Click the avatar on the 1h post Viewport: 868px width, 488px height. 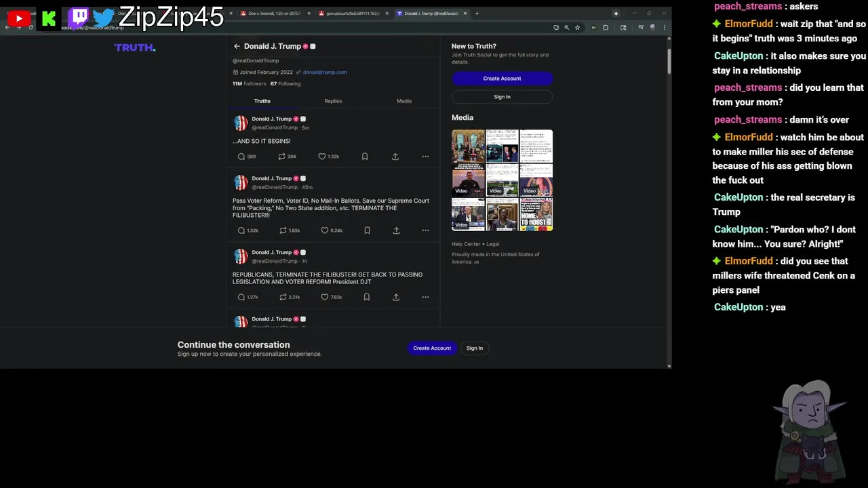(241, 256)
